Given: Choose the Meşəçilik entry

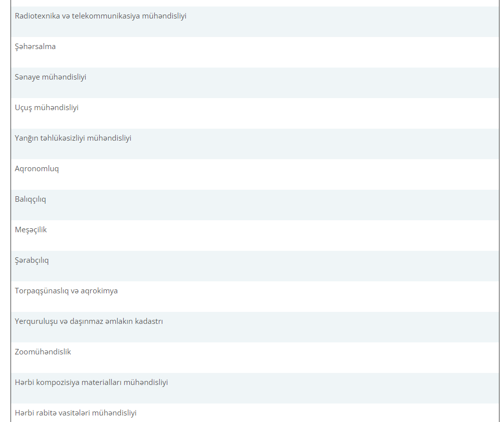Looking at the screenshot, I should tap(31, 230).
